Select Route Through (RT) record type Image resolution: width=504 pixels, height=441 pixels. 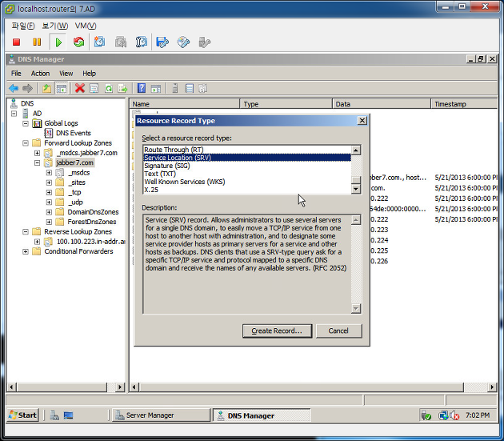(174, 150)
